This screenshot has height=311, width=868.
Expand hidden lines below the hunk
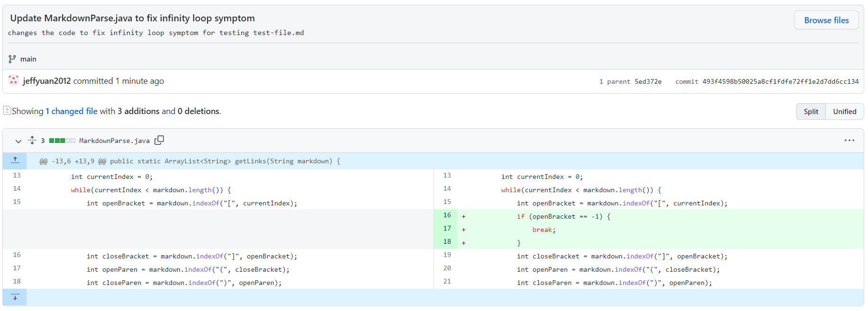pos(15,297)
